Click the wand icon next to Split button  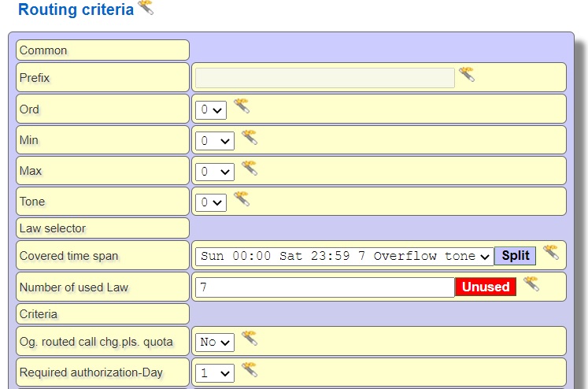[x=550, y=252]
